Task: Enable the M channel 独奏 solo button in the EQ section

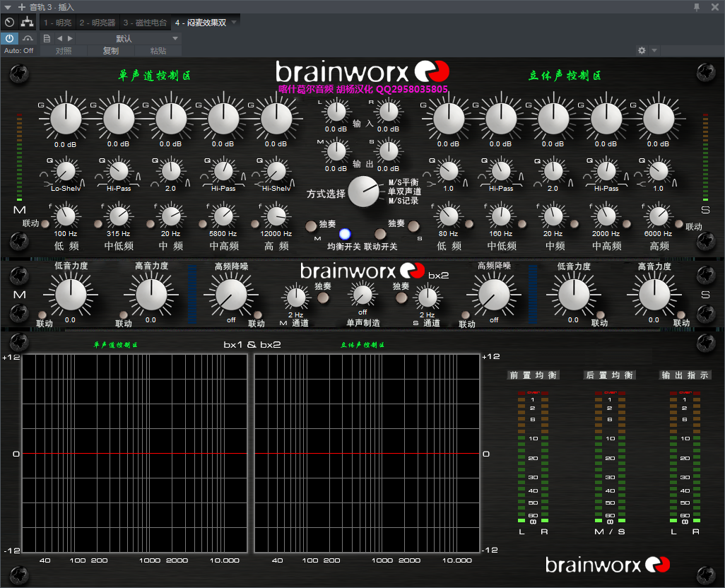Action: 311,226
